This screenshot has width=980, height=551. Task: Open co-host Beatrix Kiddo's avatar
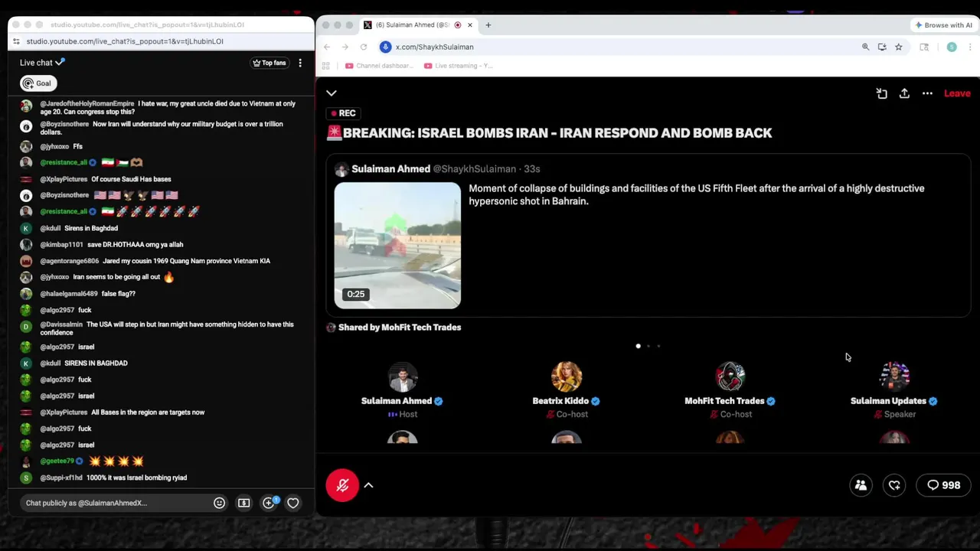tap(567, 377)
